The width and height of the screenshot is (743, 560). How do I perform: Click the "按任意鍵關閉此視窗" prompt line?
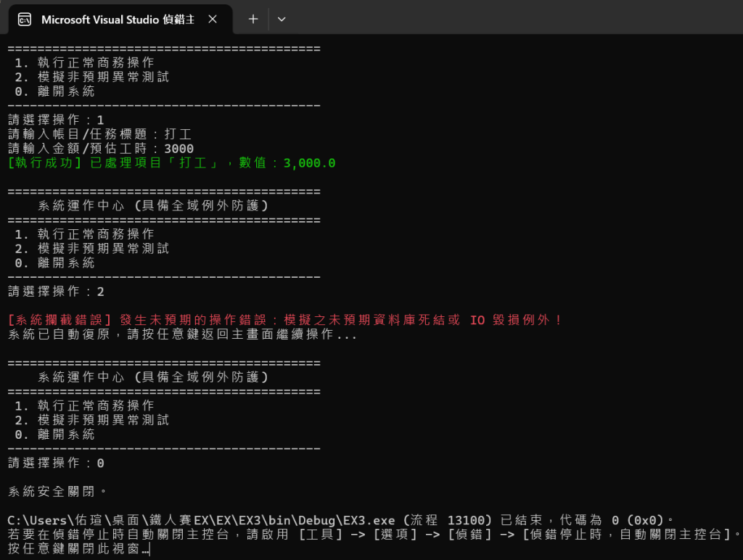(78, 548)
